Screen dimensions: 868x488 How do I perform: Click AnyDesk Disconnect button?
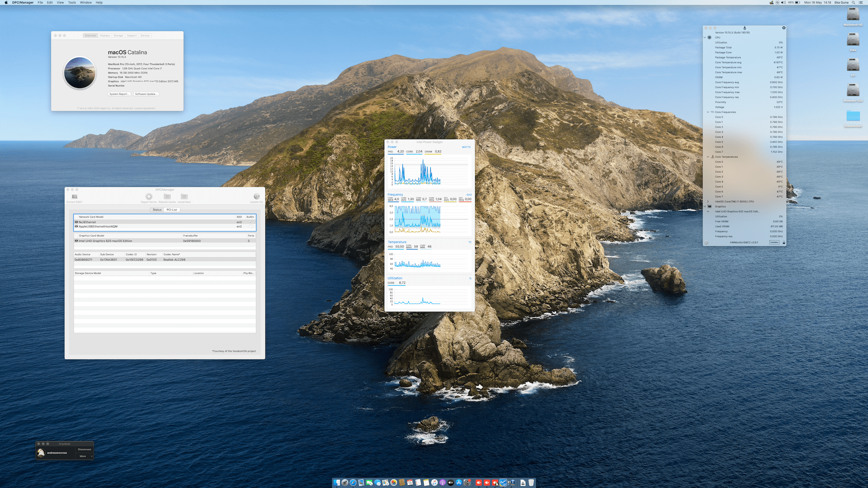tap(85, 450)
